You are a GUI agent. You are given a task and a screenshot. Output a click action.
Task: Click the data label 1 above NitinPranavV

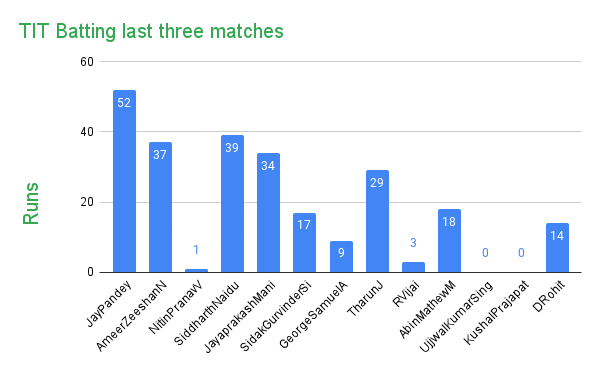pyautogui.click(x=196, y=250)
